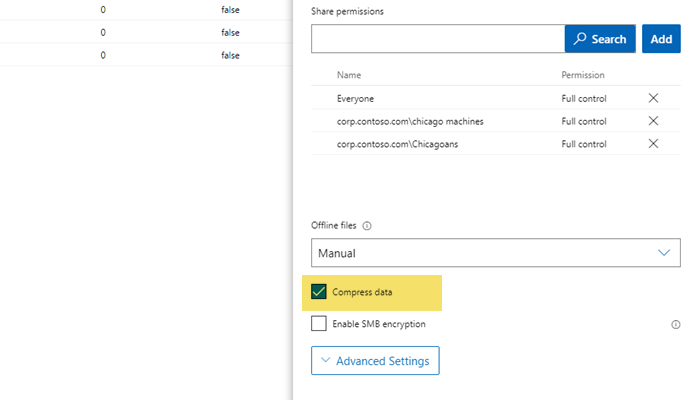
Task: Click the Name column header
Action: [x=349, y=75]
